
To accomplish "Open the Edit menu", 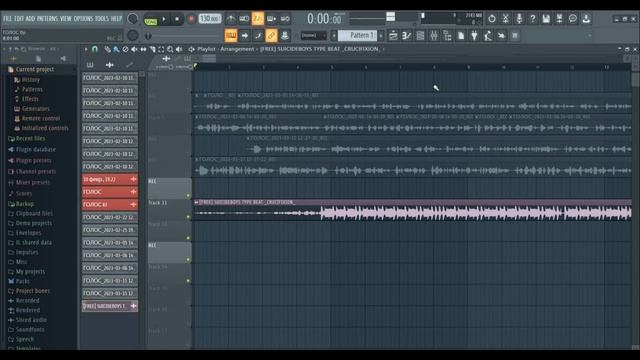I will [x=19, y=19].
